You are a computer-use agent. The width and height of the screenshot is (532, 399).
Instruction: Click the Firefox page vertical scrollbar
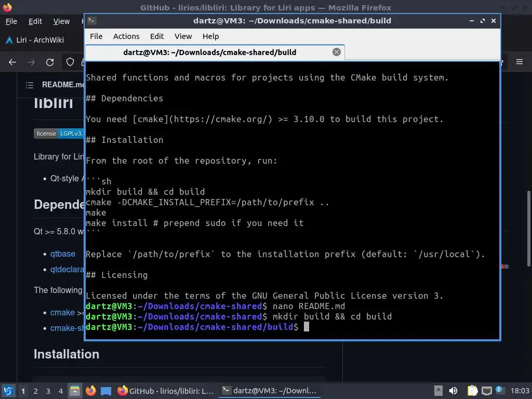coord(528,229)
